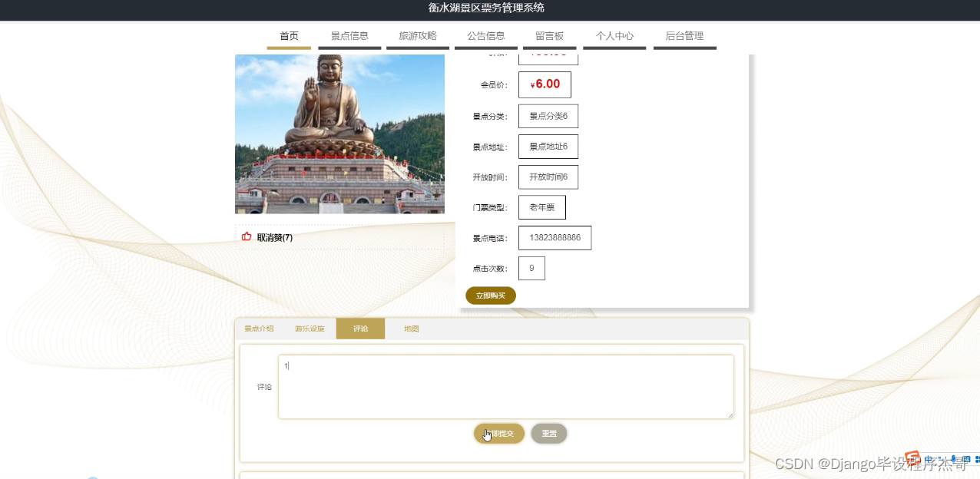This screenshot has height=479, width=980.
Task: Switch to the 地图 map tab
Action: (411, 329)
